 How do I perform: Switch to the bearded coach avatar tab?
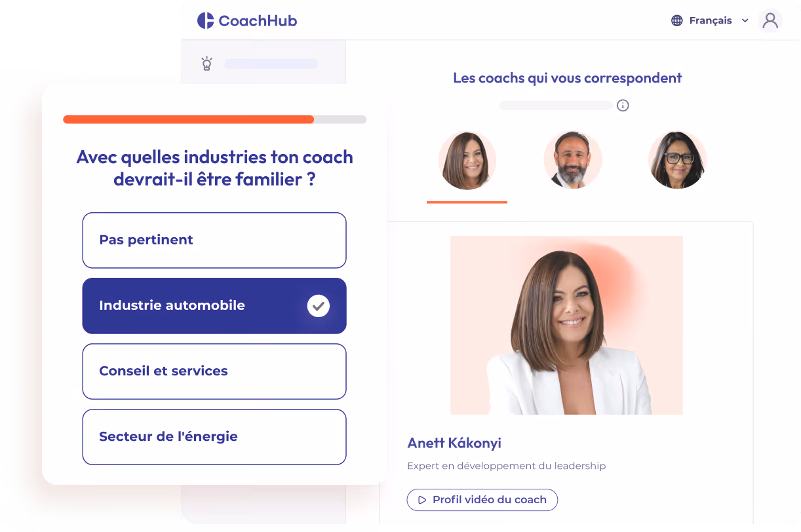click(x=573, y=160)
